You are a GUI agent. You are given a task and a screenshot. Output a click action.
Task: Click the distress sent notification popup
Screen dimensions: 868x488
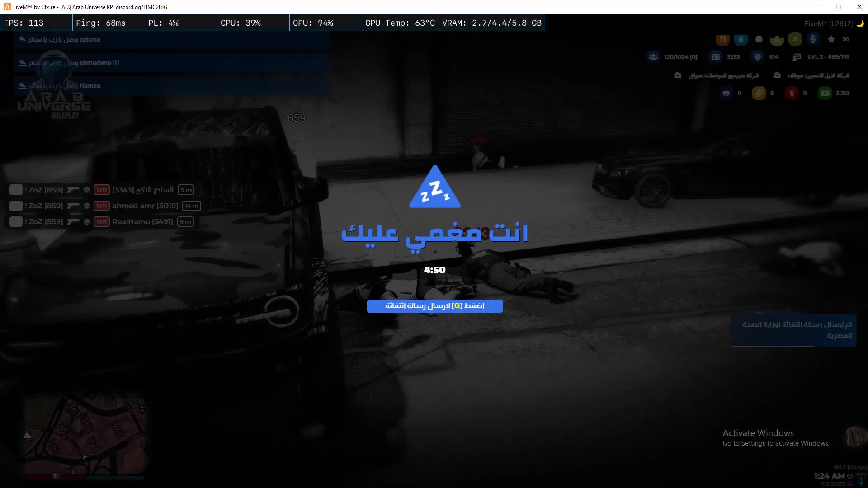[x=793, y=330]
